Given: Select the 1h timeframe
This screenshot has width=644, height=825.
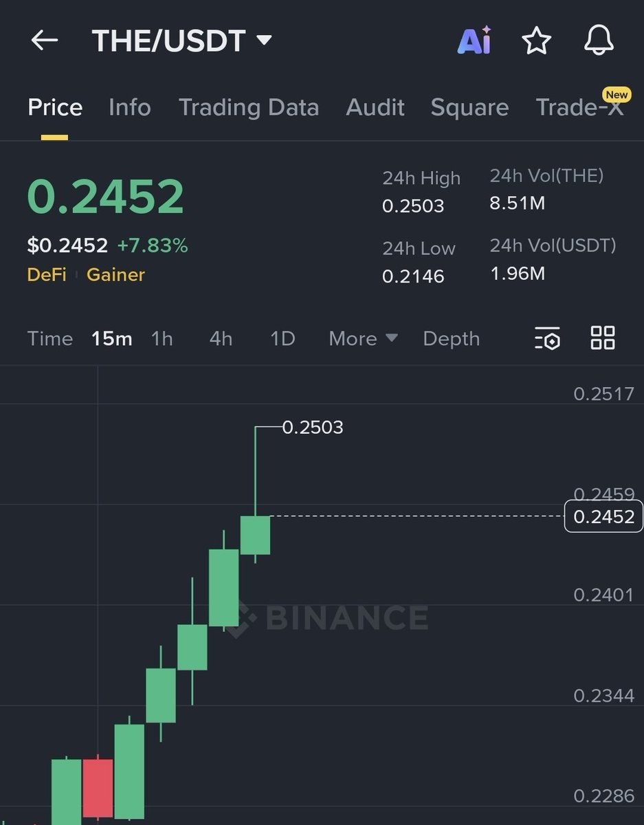Looking at the screenshot, I should [x=162, y=338].
